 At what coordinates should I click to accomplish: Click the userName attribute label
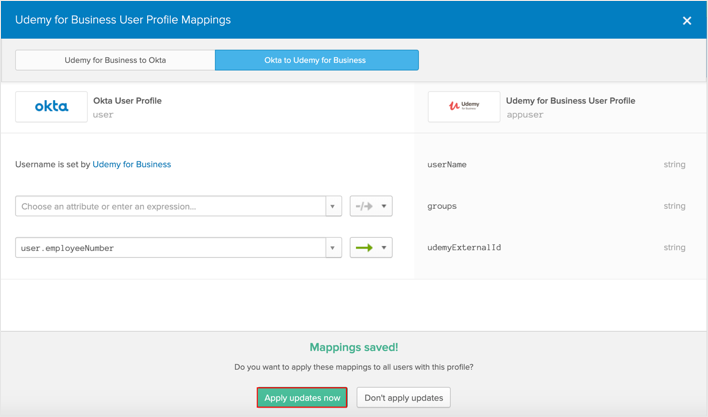click(447, 164)
